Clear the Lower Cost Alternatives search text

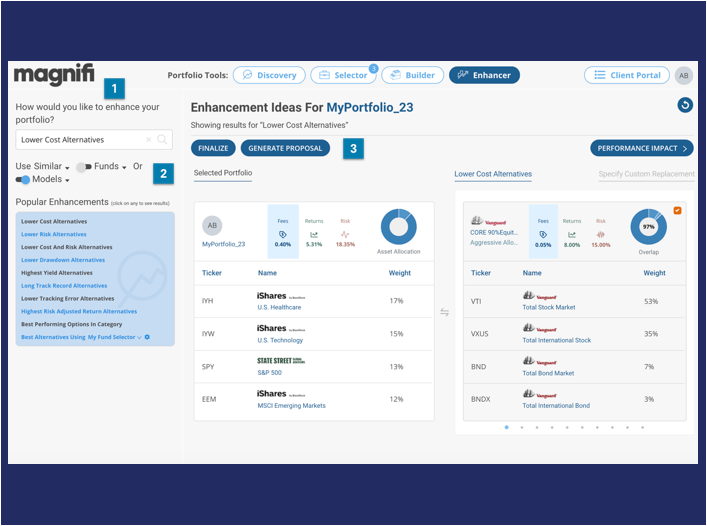pos(148,140)
